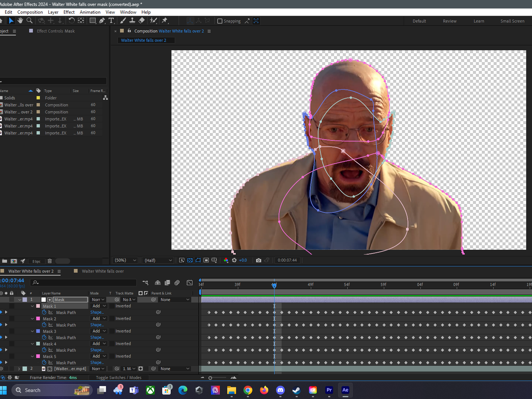This screenshot has height=399, width=532.
Task: Open Mask 4 Mask Path Shape link
Action: tap(97, 350)
